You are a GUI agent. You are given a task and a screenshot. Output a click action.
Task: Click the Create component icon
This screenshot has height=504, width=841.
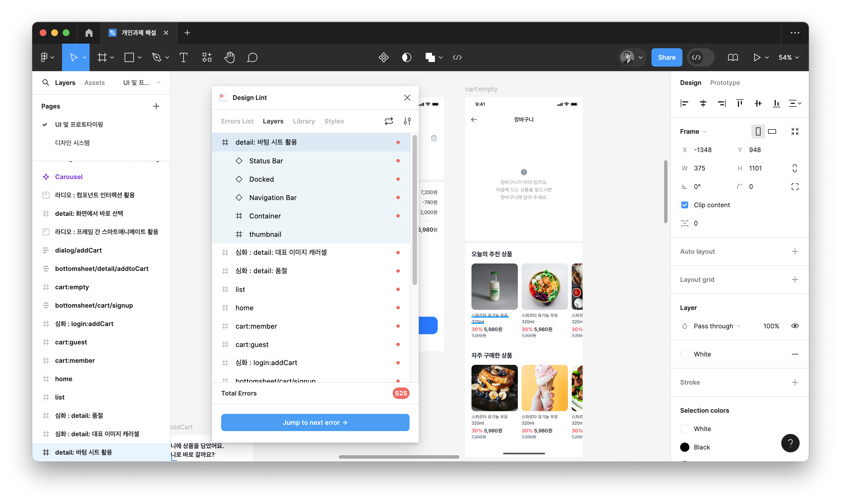[384, 57]
